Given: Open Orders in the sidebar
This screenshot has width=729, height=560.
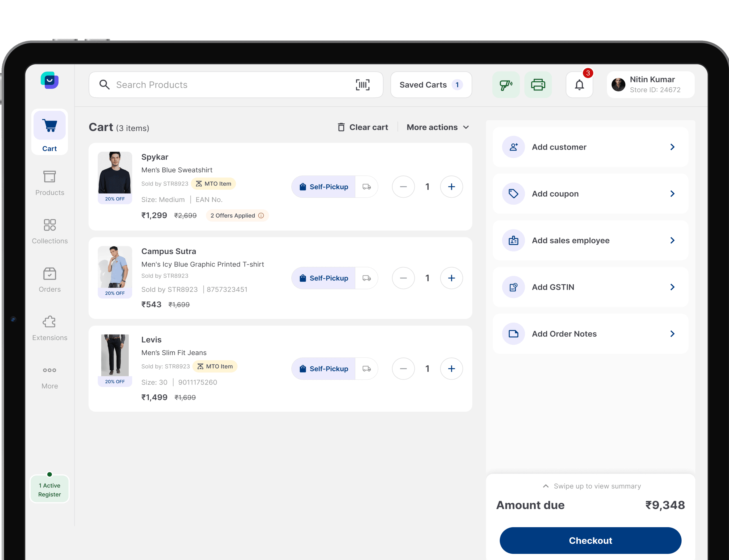Looking at the screenshot, I should [x=50, y=280].
